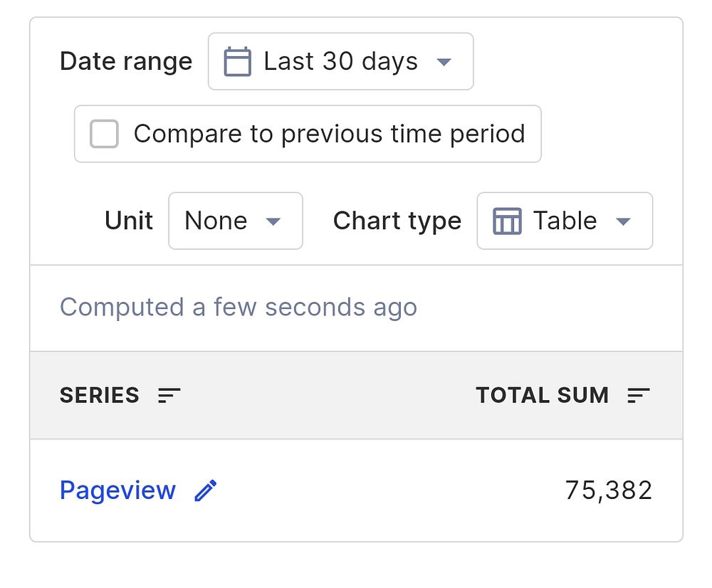712x588 pixels.
Task: Click the caret arrow beside None
Action: (x=273, y=221)
